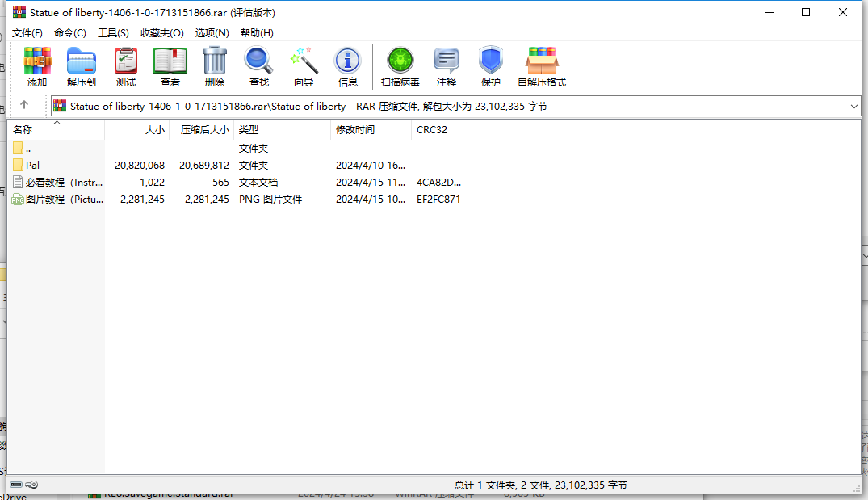868x500 pixels.
Task: Click the CRC32 value EF2FC871
Action: (438, 200)
